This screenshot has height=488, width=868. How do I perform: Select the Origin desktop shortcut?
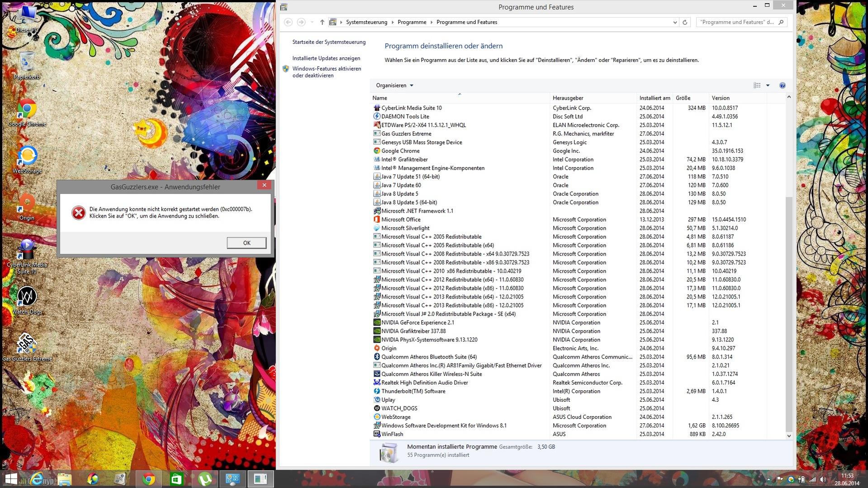(x=27, y=207)
